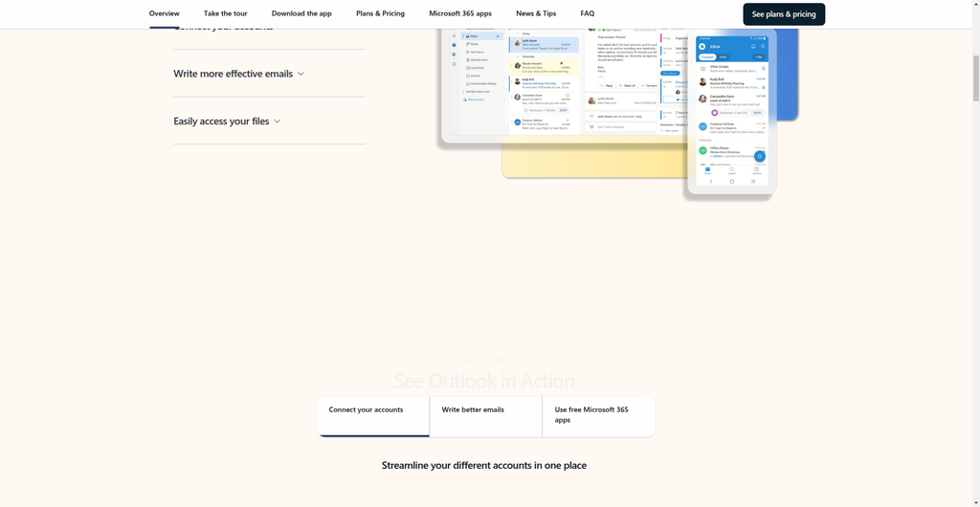Viewport: 980px width, 507px height.
Task: Click the Write more effective emails heading
Action: coord(233,74)
